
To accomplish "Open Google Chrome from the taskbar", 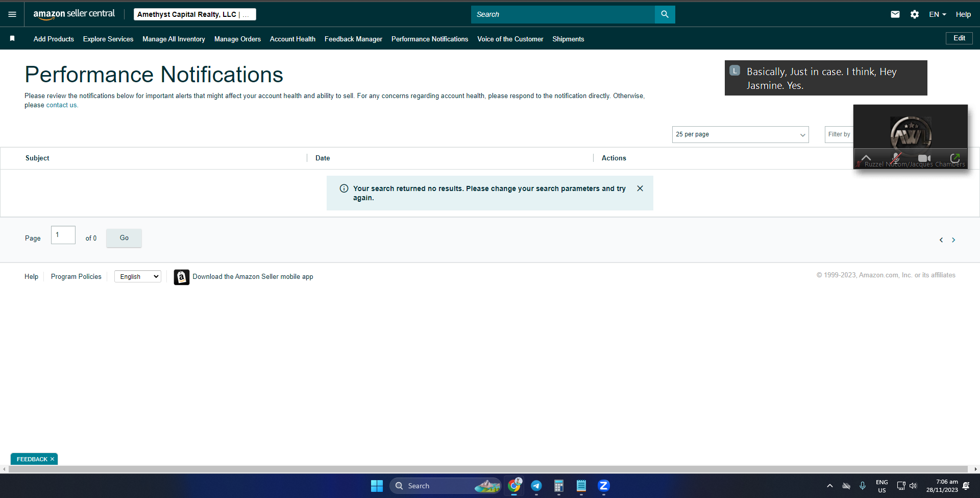I will pos(514,486).
